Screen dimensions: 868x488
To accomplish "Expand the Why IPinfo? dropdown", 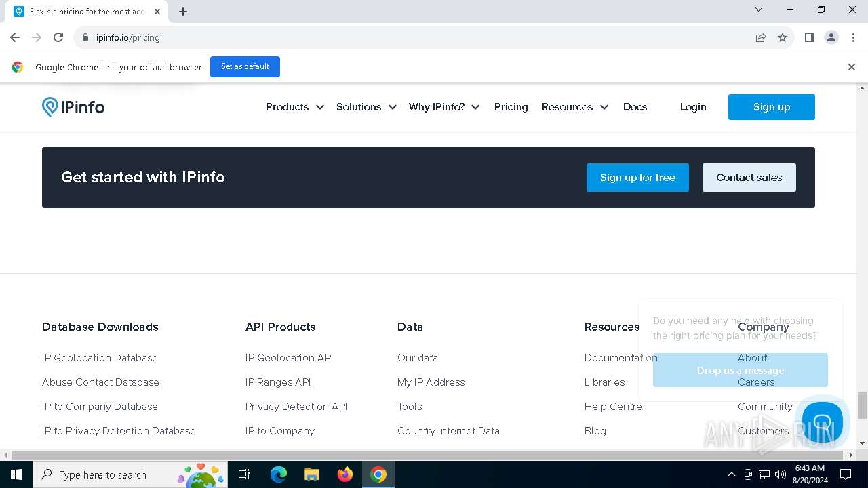I will (444, 107).
